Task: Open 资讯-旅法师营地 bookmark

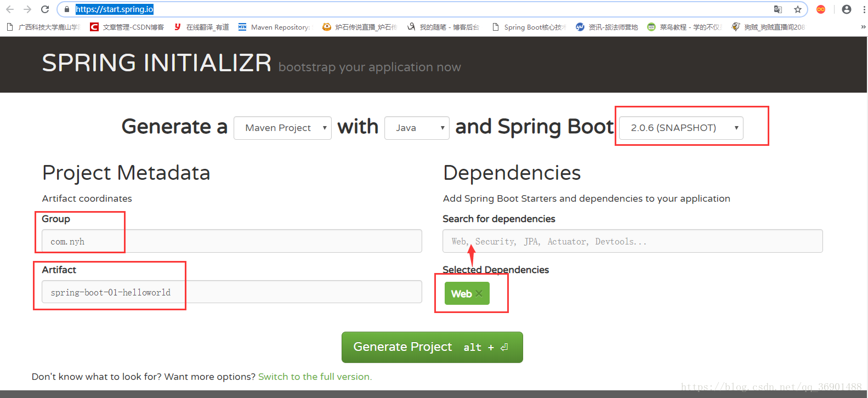Action: (607, 27)
